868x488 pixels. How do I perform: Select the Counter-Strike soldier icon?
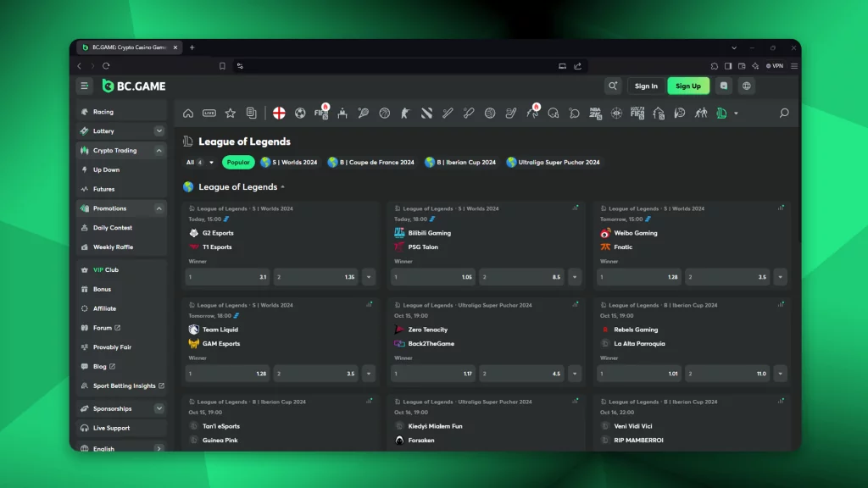pyautogui.click(x=406, y=114)
